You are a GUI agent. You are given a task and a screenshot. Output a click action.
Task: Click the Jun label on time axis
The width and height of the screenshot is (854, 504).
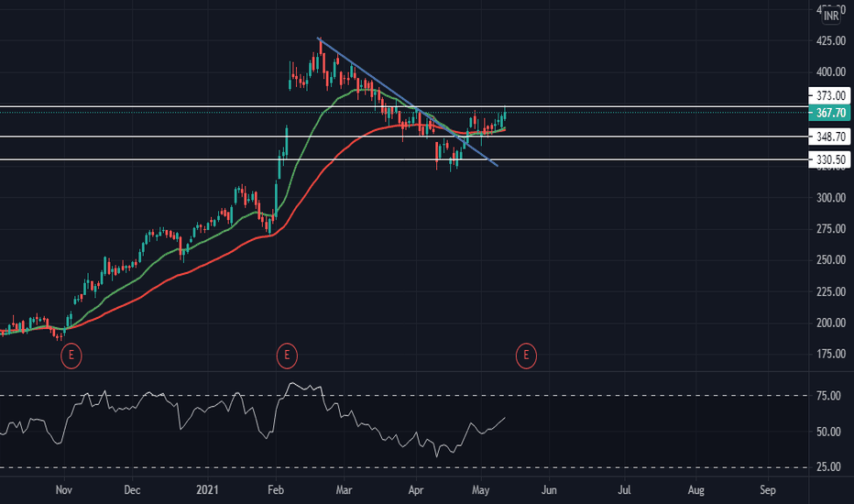click(x=549, y=490)
